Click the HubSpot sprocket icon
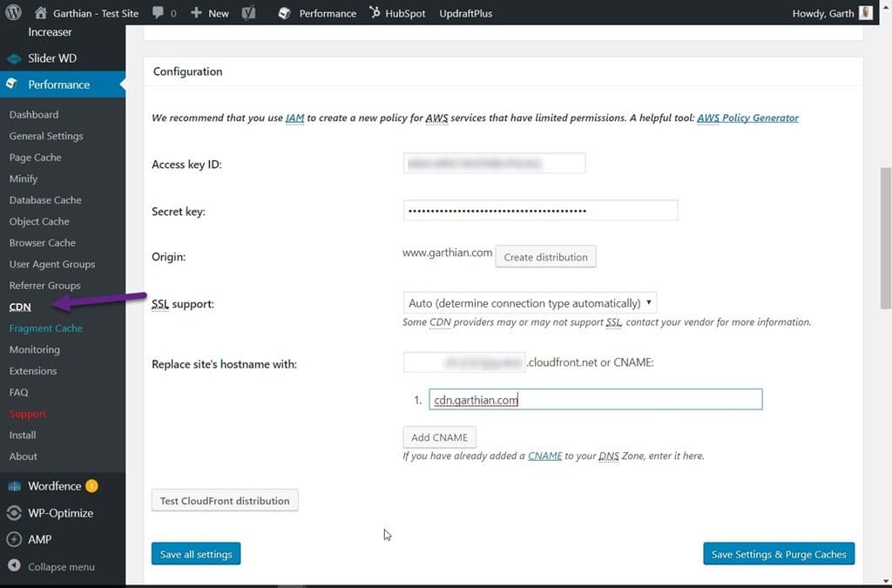The width and height of the screenshot is (892, 588). pyautogui.click(x=375, y=12)
